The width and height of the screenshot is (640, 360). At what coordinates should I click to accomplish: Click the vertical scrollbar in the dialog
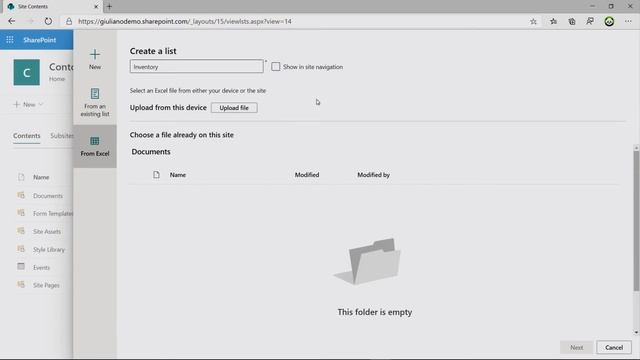(636, 221)
